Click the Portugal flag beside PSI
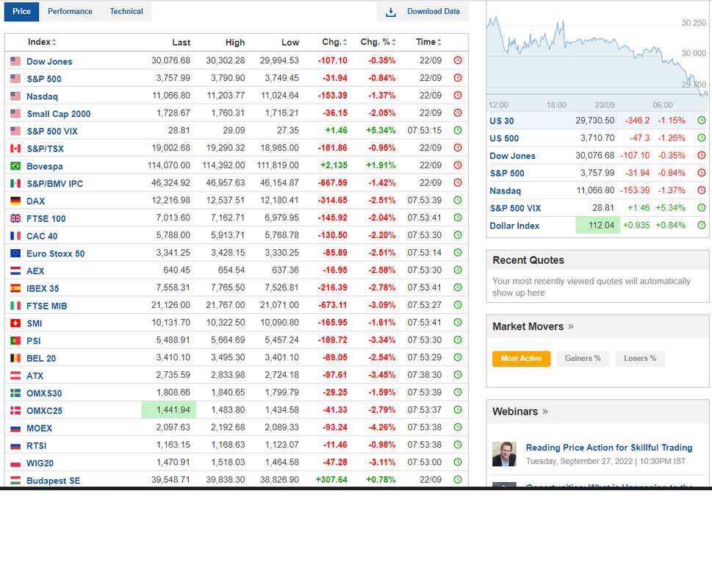 tap(15, 340)
